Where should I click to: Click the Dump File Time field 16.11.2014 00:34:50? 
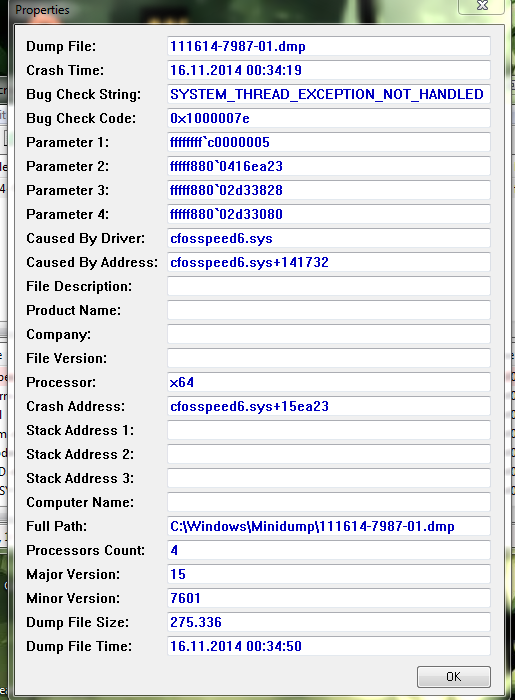coord(329,646)
